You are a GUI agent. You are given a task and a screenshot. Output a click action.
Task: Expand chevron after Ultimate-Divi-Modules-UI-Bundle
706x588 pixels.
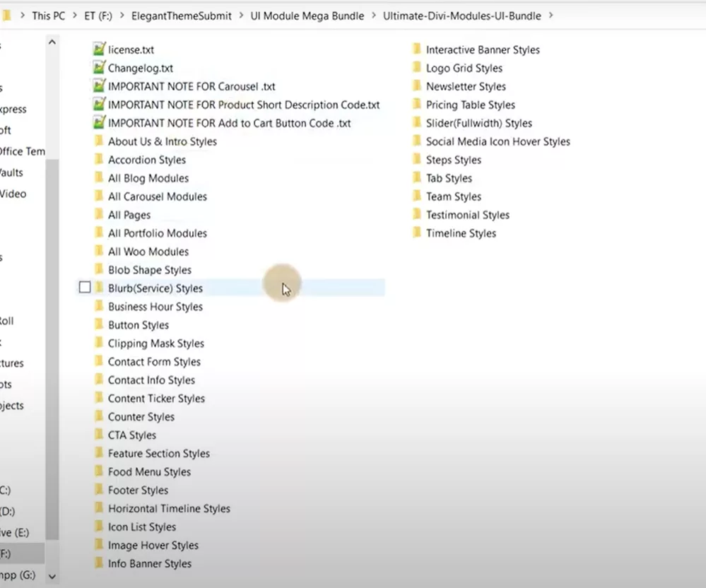(x=551, y=16)
